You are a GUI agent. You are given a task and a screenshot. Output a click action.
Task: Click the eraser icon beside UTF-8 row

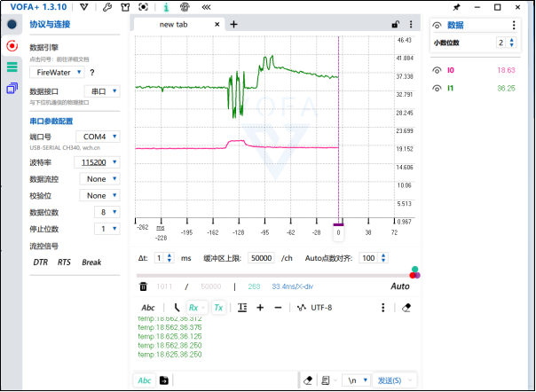(406, 307)
